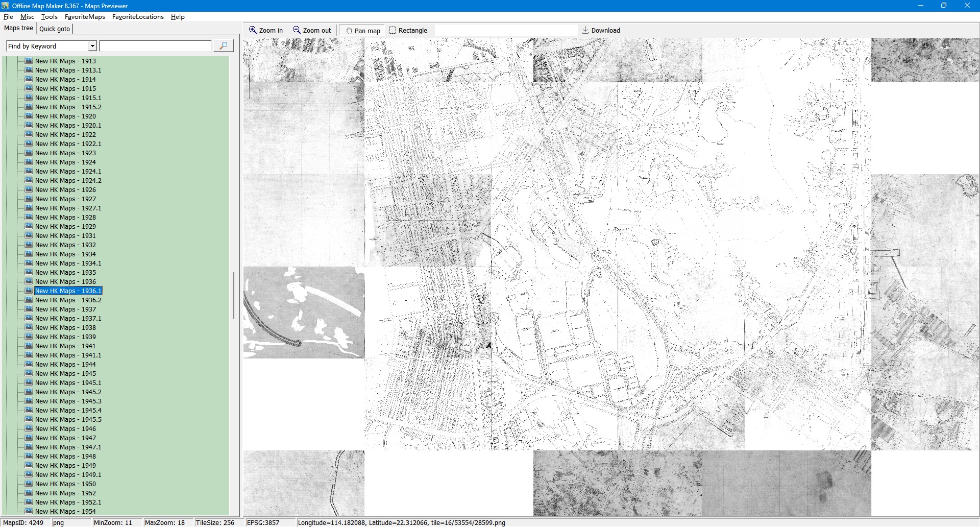Open the File menu

8,17
